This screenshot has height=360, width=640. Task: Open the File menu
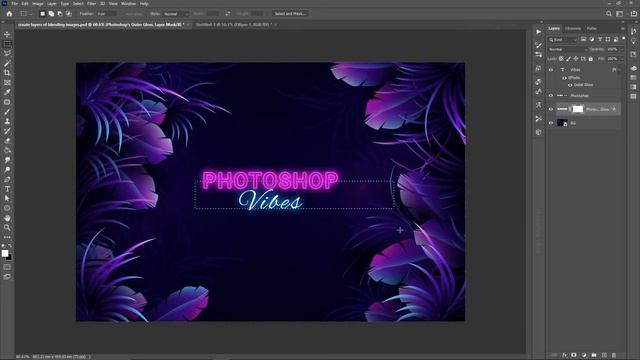pos(15,4)
